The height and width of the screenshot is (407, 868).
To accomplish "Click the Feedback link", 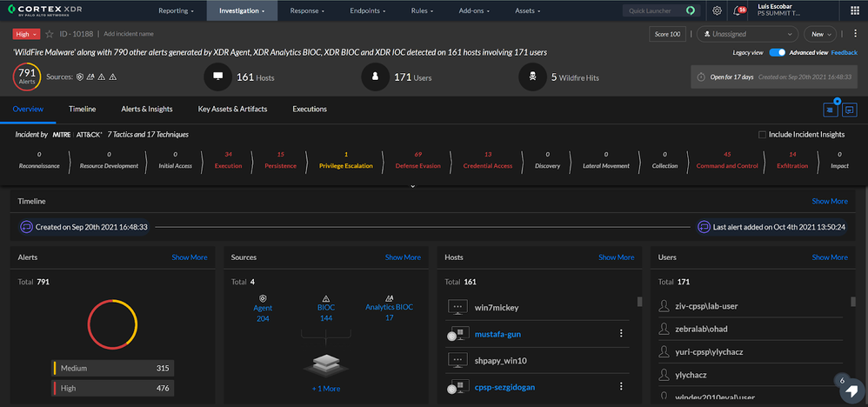I will (x=844, y=52).
